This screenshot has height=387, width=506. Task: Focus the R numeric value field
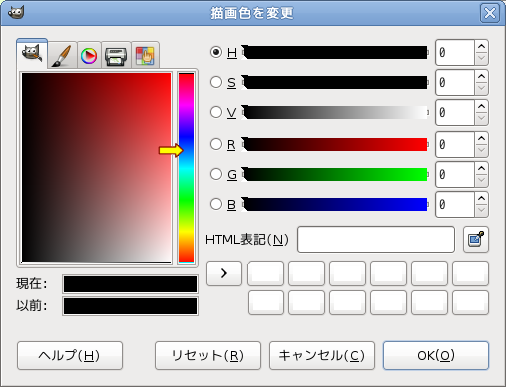tap(455, 145)
